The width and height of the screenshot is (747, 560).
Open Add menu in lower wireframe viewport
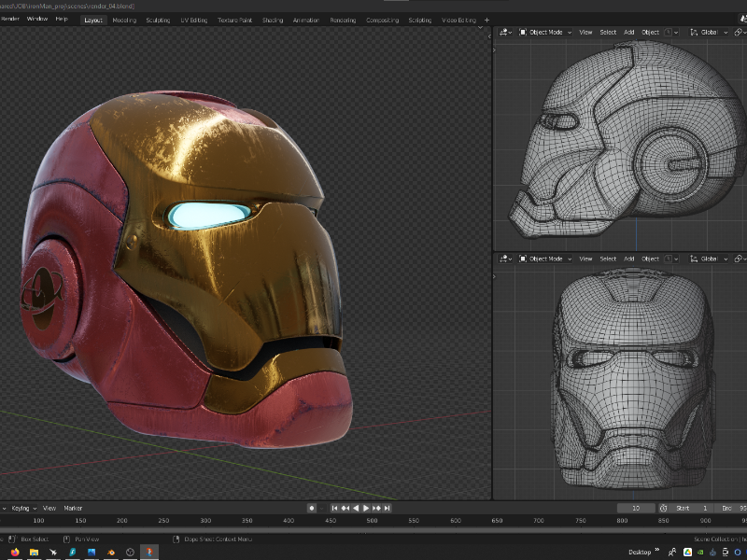tap(628, 259)
